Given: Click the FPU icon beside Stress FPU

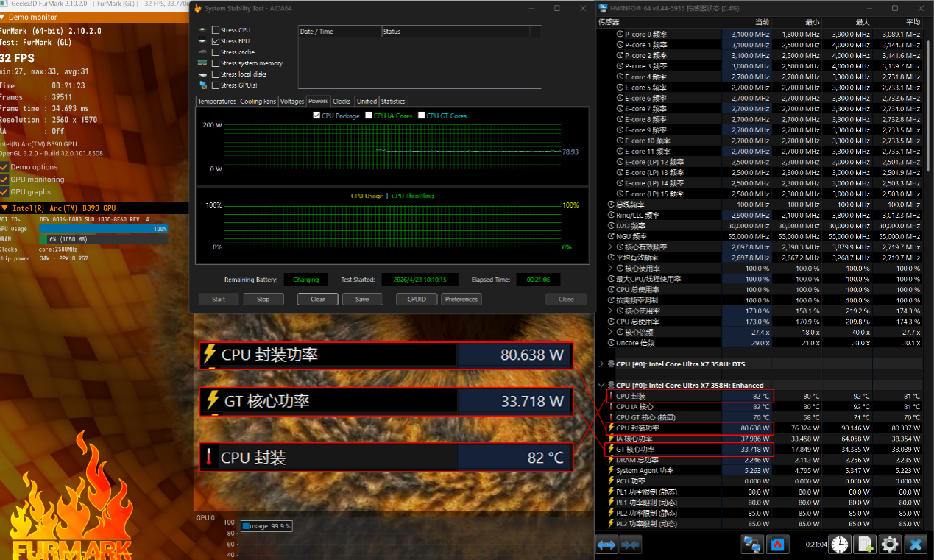Looking at the screenshot, I should click(202, 41).
